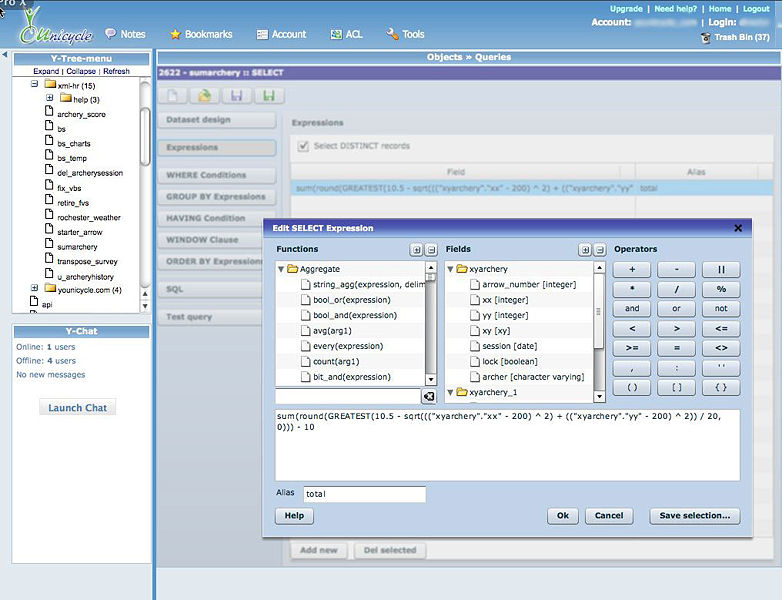Click the Tools wrench icon
The width and height of the screenshot is (782, 600).
[x=392, y=34]
